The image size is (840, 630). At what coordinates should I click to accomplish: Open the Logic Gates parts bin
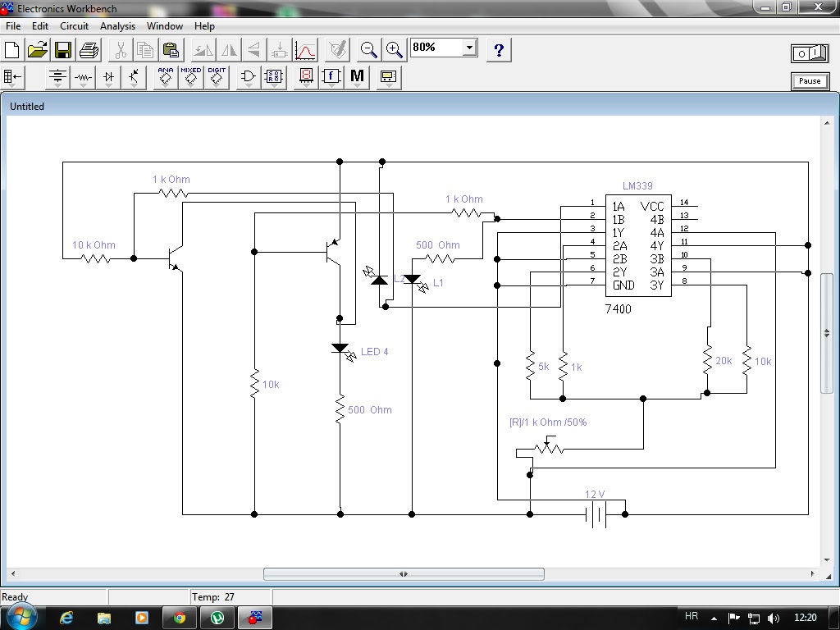[249, 78]
